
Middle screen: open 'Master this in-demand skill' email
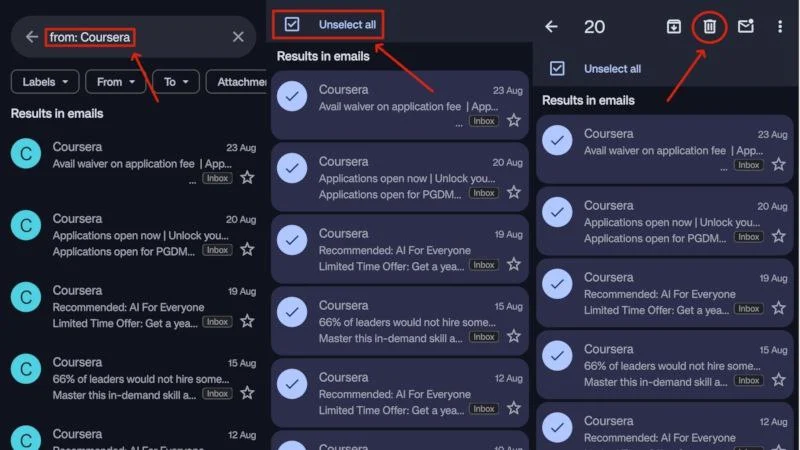(400, 321)
